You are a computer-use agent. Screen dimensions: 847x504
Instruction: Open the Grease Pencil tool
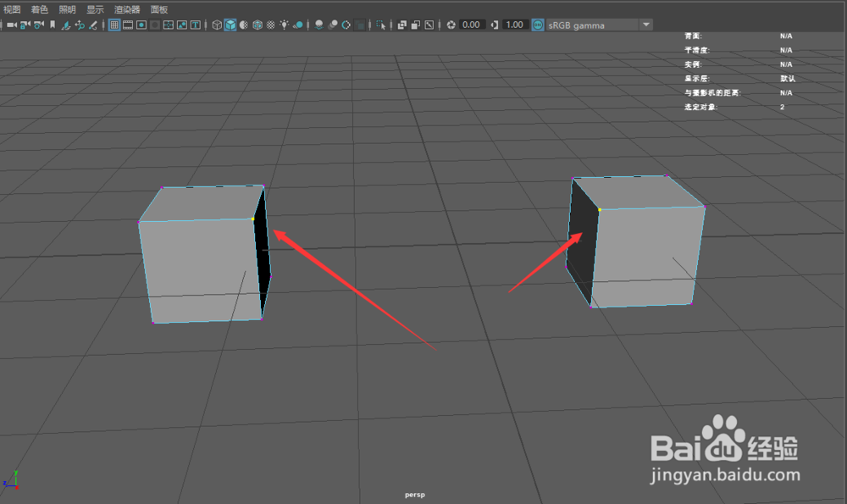93,25
